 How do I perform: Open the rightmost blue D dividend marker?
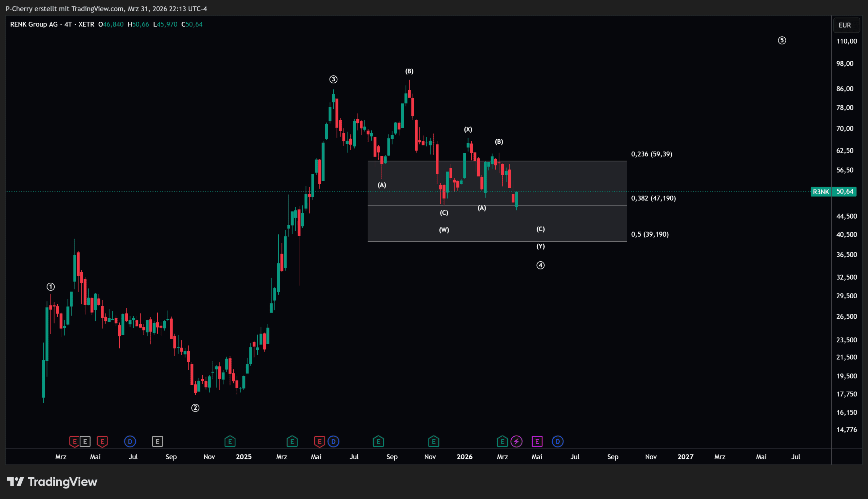(x=557, y=441)
